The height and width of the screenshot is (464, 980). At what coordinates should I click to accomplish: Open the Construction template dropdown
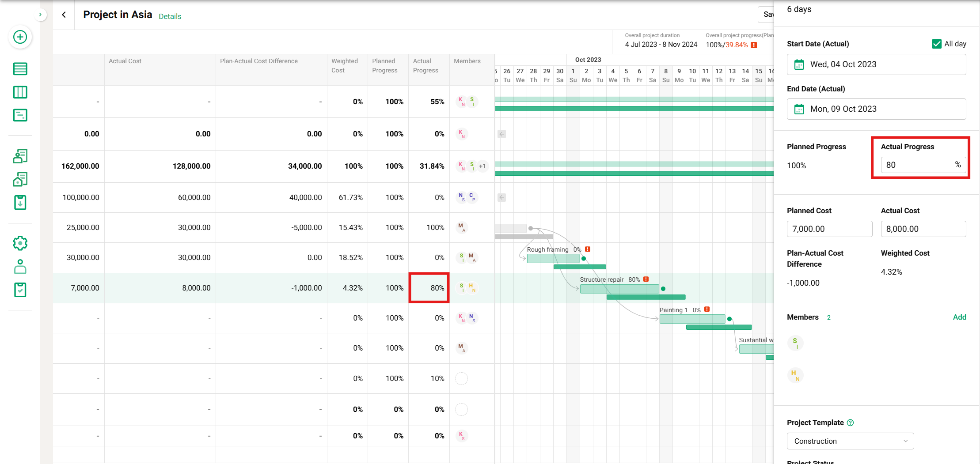tap(850, 441)
